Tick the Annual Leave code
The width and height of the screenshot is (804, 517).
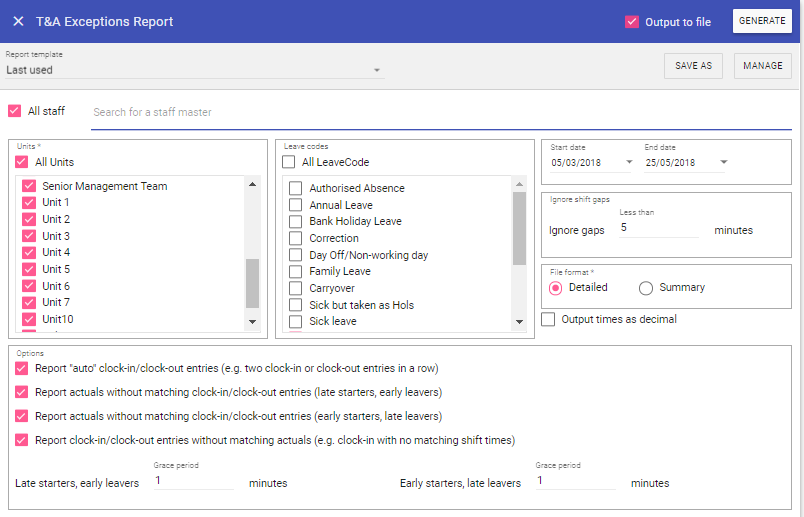296,205
